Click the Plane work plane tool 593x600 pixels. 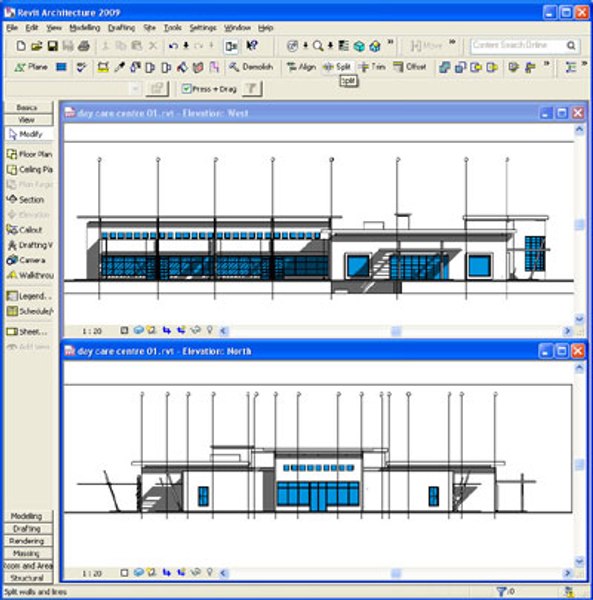point(31,67)
